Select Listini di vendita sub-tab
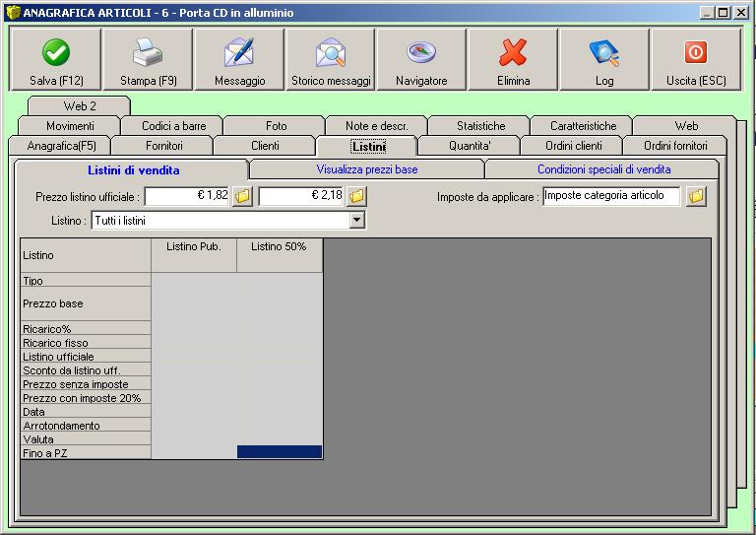Image resolution: width=756 pixels, height=535 pixels. pos(133,170)
